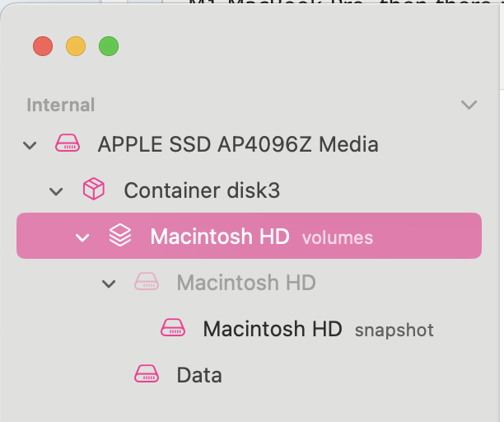Viewport: 504px width, 422px height.
Task: Click the Macintosh HD snapshot disk icon
Action: [173, 329]
